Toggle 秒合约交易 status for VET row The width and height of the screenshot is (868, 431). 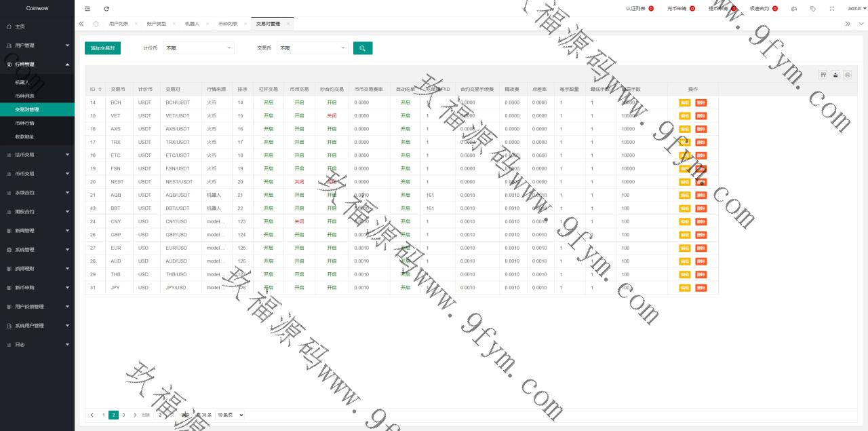332,116
